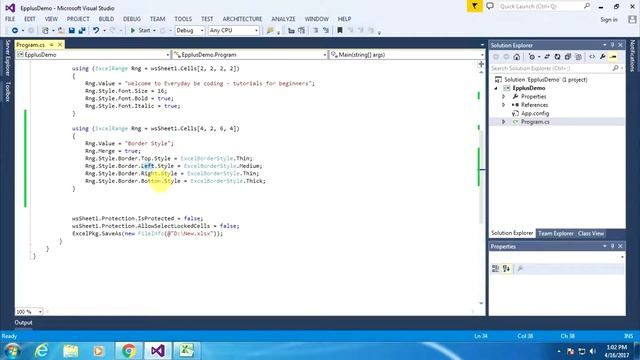Click View Code icon in Solution Explorer
The height and width of the screenshot is (360, 640).
(x=592, y=57)
